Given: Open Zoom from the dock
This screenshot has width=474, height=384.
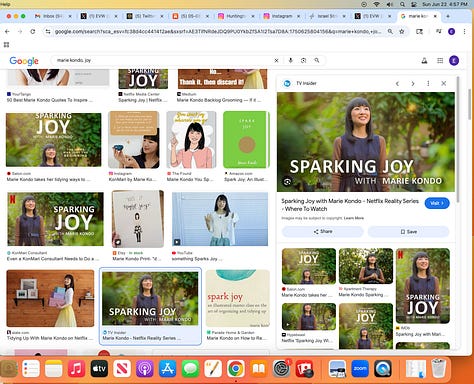Looking at the screenshot, I should click(360, 368).
